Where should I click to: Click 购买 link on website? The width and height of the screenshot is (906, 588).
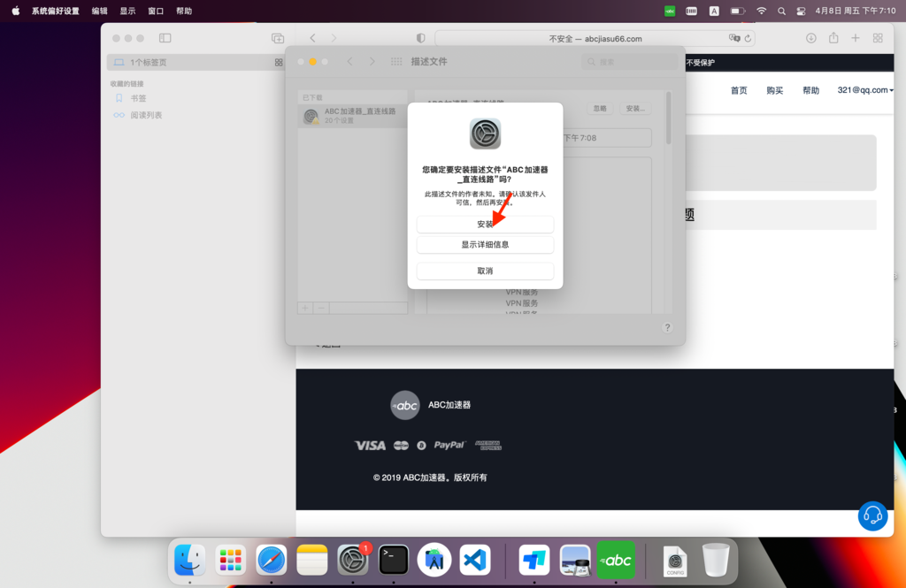pos(774,90)
